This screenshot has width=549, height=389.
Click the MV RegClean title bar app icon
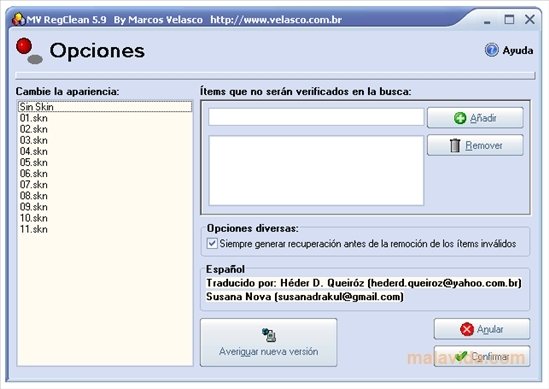pos(18,19)
